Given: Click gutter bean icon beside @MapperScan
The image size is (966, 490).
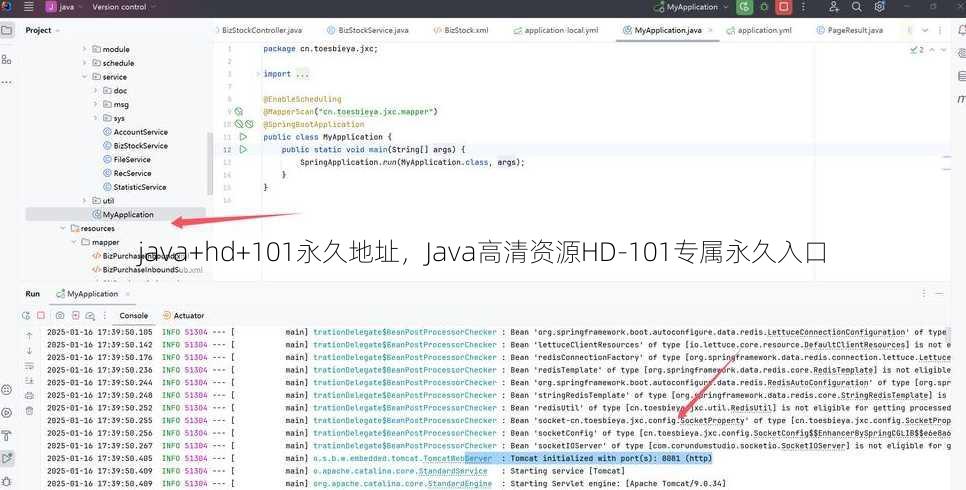Looking at the screenshot, I should tap(238, 112).
